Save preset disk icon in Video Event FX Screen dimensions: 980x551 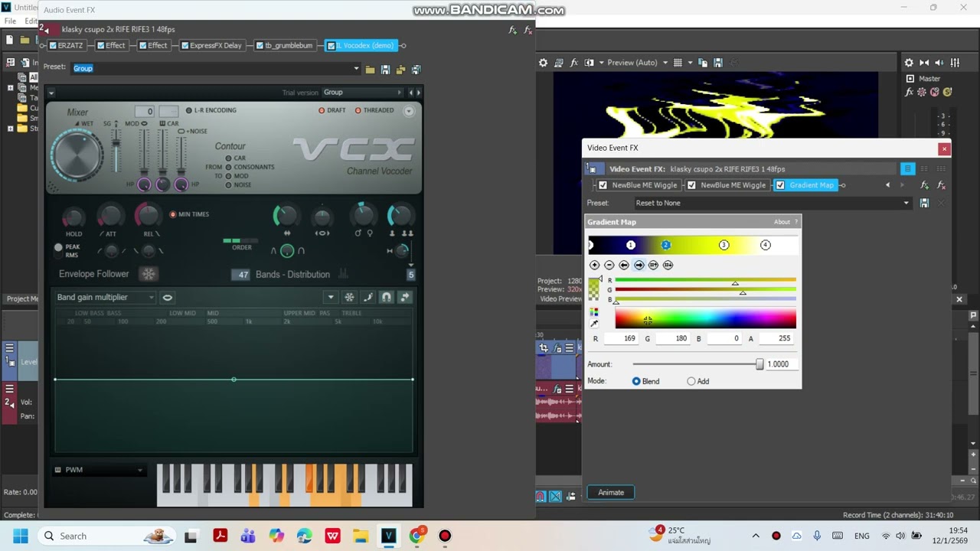click(x=924, y=203)
